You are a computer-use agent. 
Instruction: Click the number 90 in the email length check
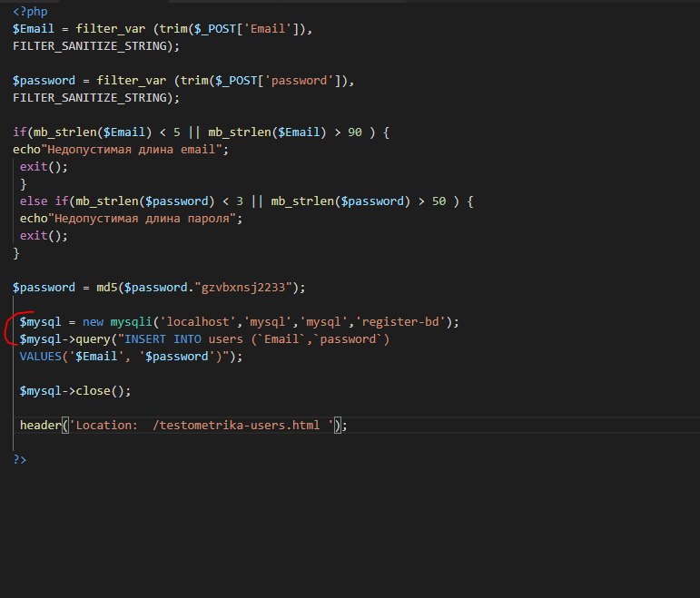click(355, 132)
